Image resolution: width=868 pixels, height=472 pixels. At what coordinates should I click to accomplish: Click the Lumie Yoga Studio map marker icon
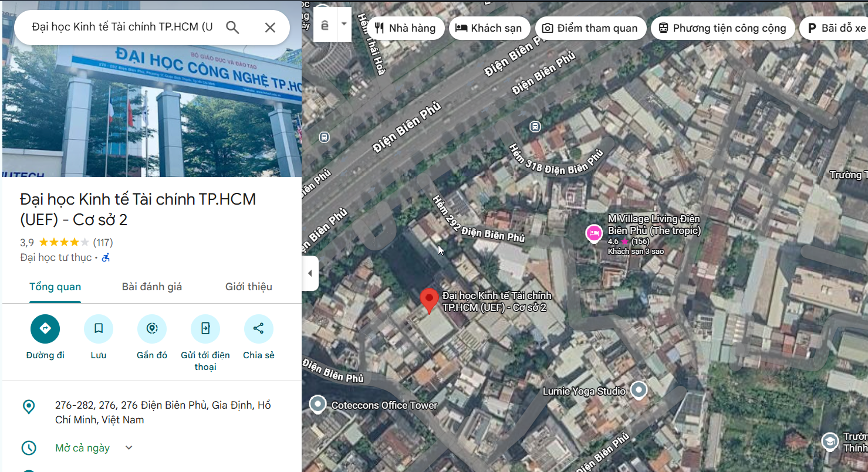point(639,390)
